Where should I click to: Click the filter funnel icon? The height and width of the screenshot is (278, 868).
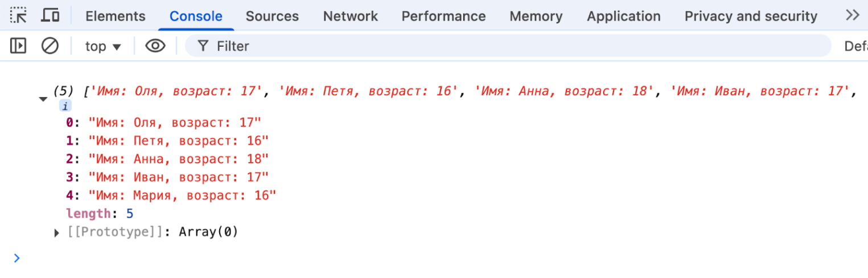(x=203, y=46)
